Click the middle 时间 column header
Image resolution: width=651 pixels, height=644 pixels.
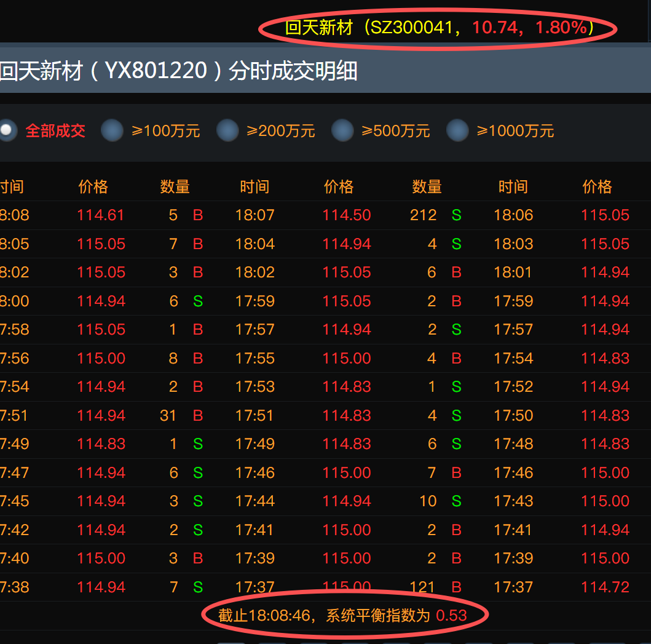tap(255, 186)
